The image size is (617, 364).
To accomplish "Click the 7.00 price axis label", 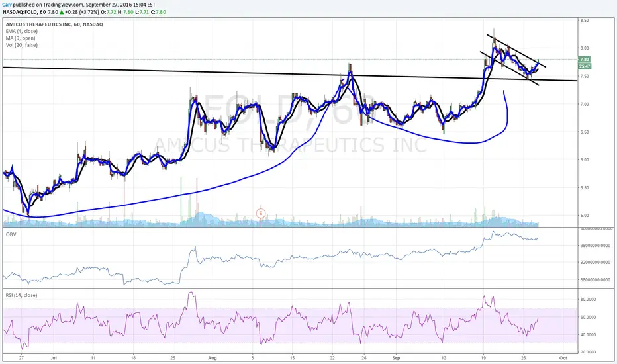I will point(585,105).
